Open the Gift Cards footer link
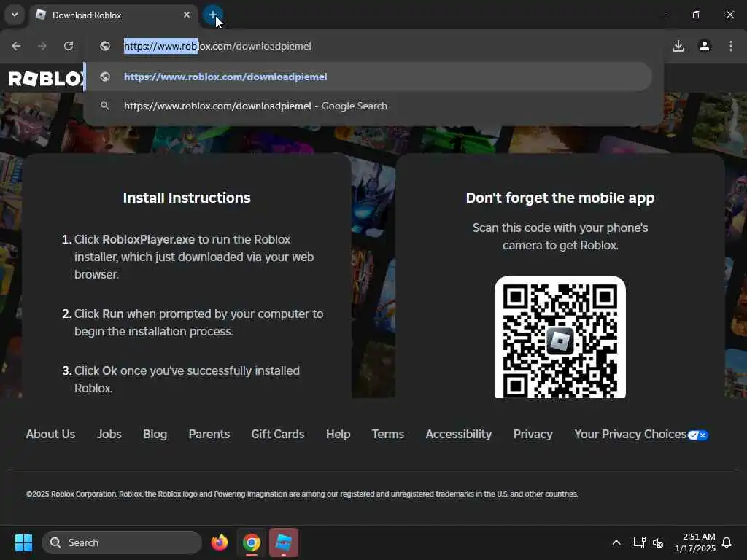This screenshot has height=560, width=747. (x=278, y=435)
